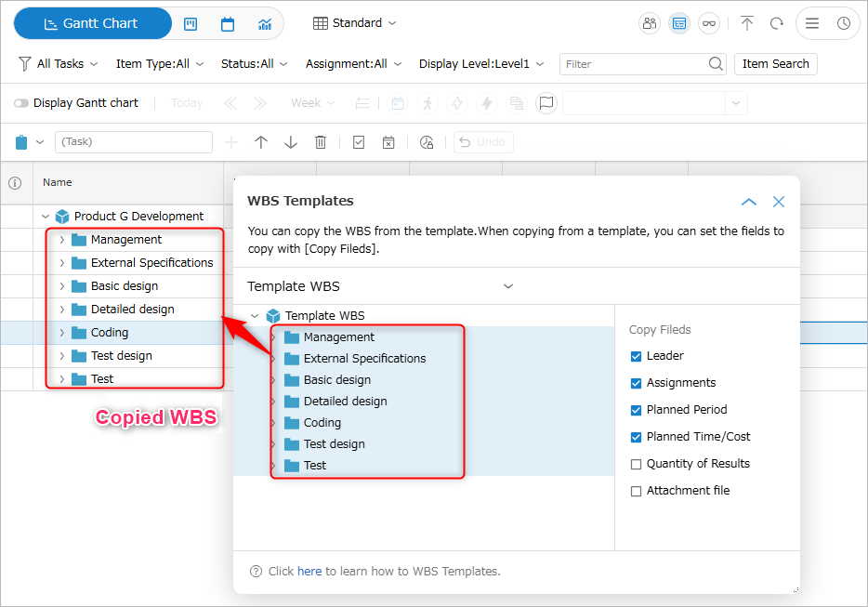This screenshot has width=868, height=607.
Task: Expand the Basic design folder in project
Action: (x=62, y=286)
